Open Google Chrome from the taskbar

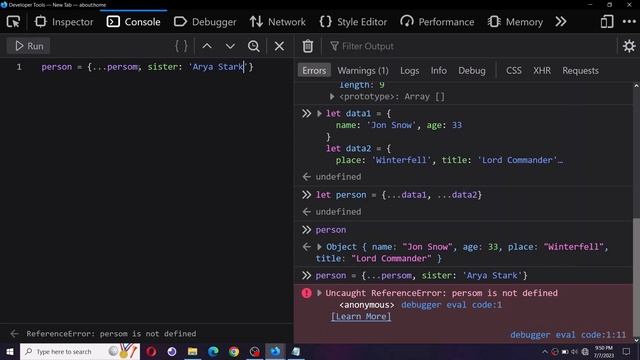[234, 351]
